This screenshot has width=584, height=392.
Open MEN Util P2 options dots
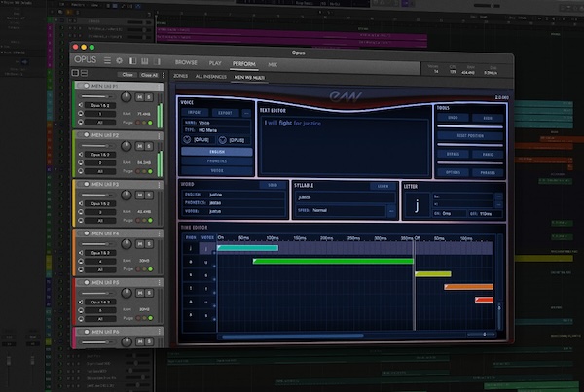tap(159, 135)
